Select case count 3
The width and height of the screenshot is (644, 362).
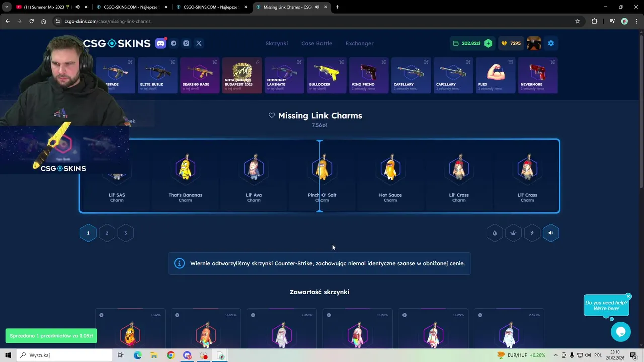tap(126, 233)
